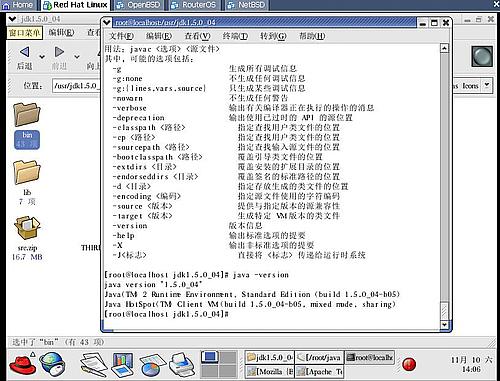500x381 pixels.
Task: Open file manager window menu arrow
Action: [12, 19]
